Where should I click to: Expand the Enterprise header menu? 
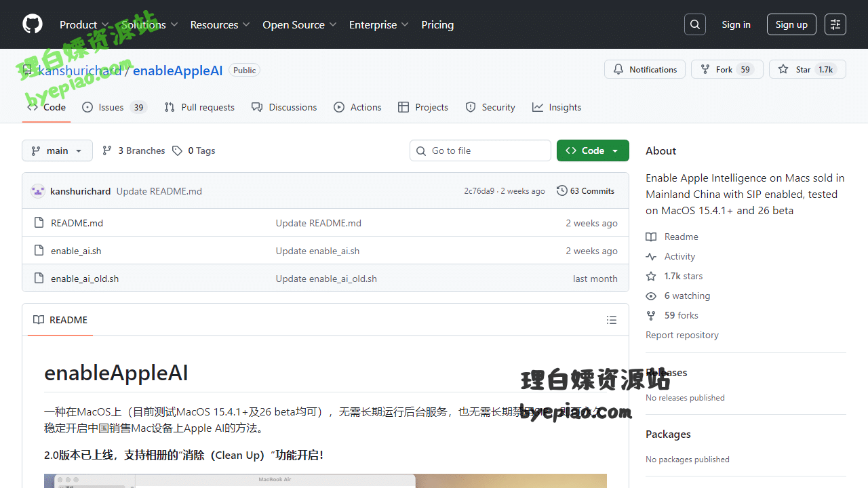pos(379,24)
